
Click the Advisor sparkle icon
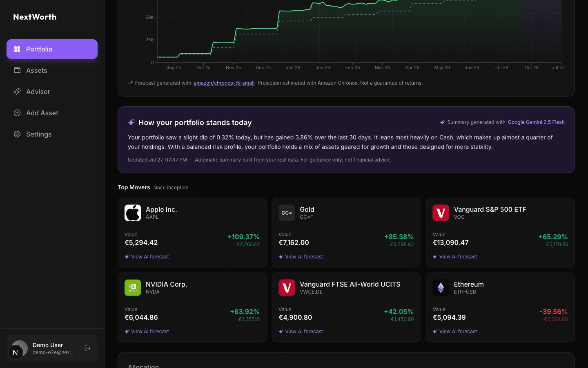(x=17, y=92)
